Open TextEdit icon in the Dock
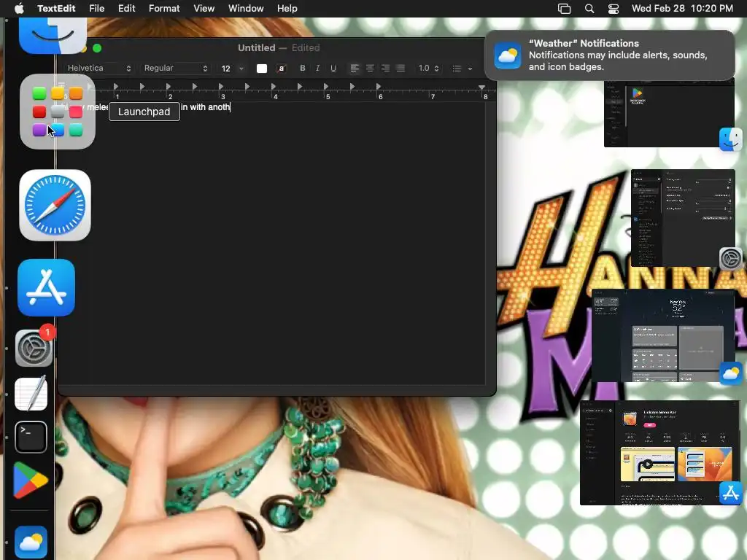This screenshot has height=560, width=747. click(31, 393)
